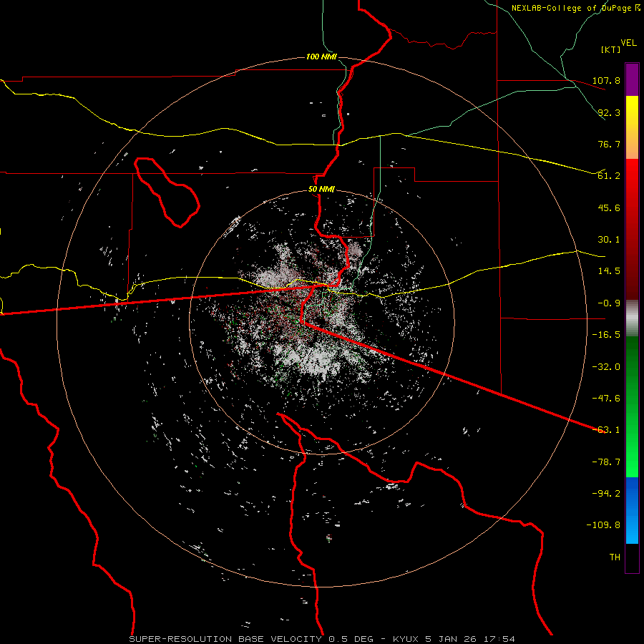Click the purple segment of the color bar
Image resolution: width=644 pixels, height=644 pixels.
coord(632,79)
